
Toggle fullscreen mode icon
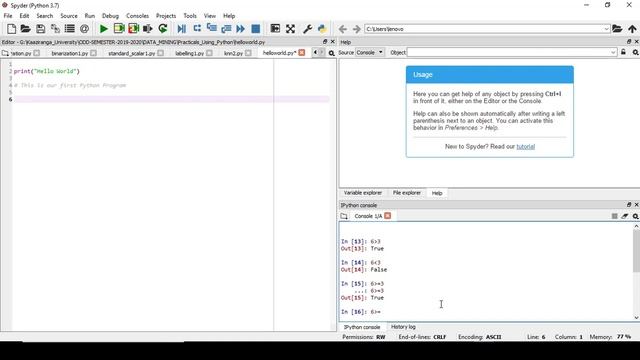tap(290, 29)
